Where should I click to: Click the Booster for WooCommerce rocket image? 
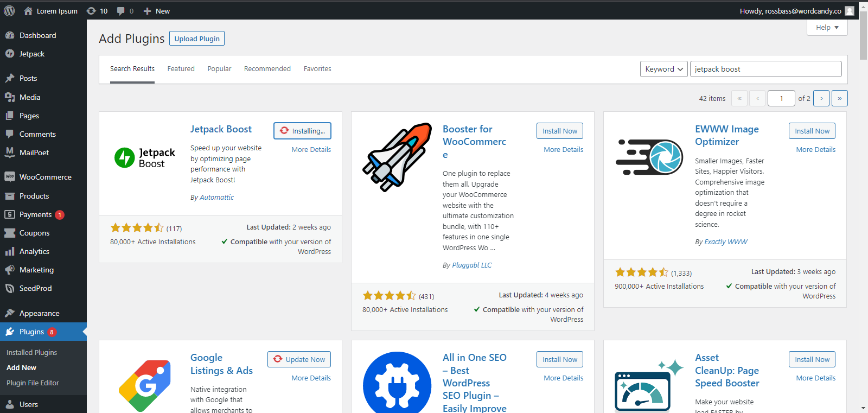coord(397,157)
